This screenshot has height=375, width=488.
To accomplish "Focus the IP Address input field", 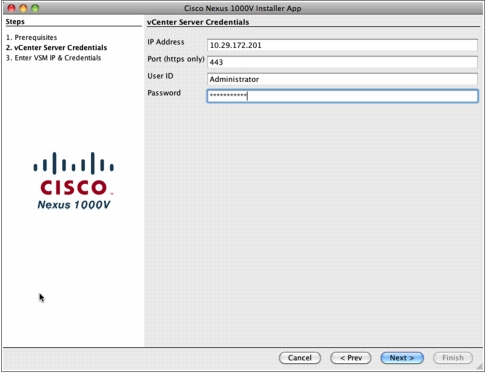I will (342, 45).
